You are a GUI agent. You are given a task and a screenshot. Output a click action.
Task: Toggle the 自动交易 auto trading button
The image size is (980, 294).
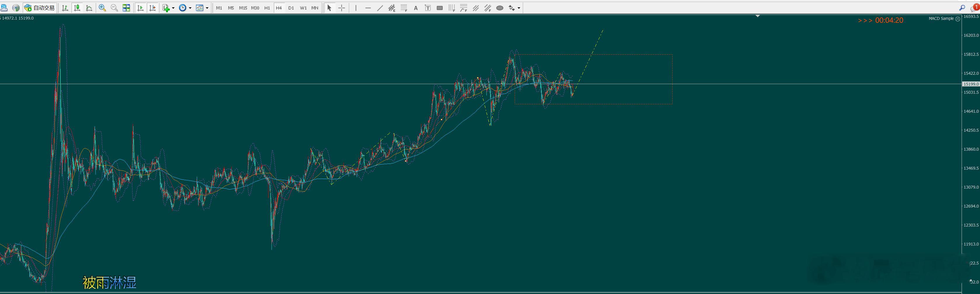[x=40, y=8]
